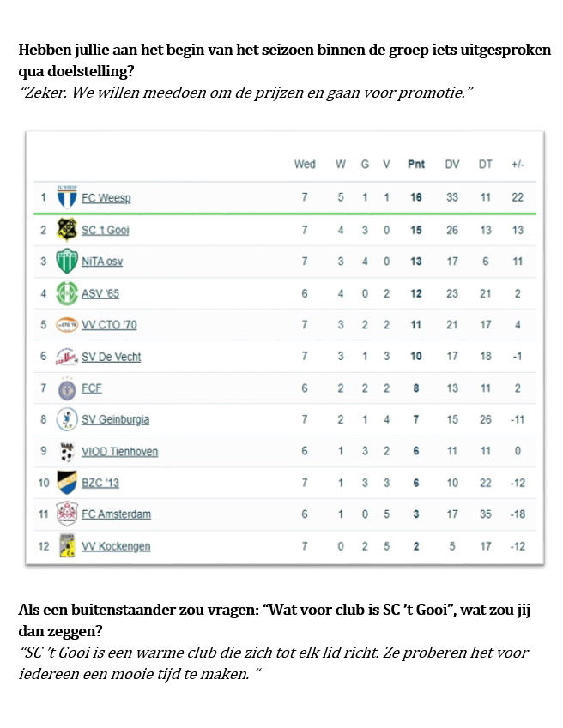Click the FCF club emblem
Viewport: 563px width, 728px height.
pos(66,388)
